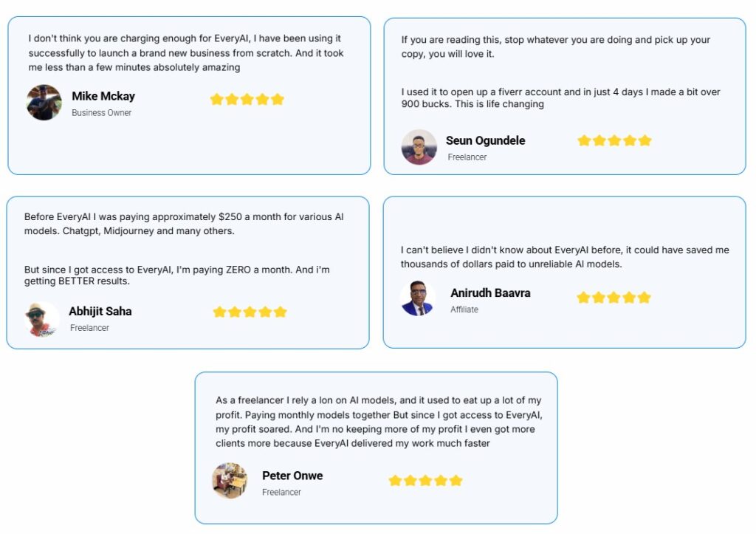
Task: Click the star rating beside Seun Ogundele
Action: (614, 140)
